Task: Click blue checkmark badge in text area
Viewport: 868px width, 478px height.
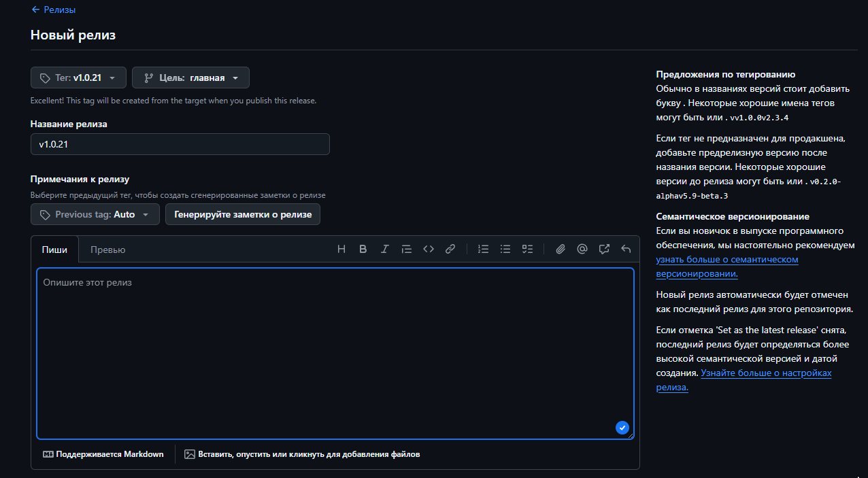Action: pyautogui.click(x=622, y=428)
